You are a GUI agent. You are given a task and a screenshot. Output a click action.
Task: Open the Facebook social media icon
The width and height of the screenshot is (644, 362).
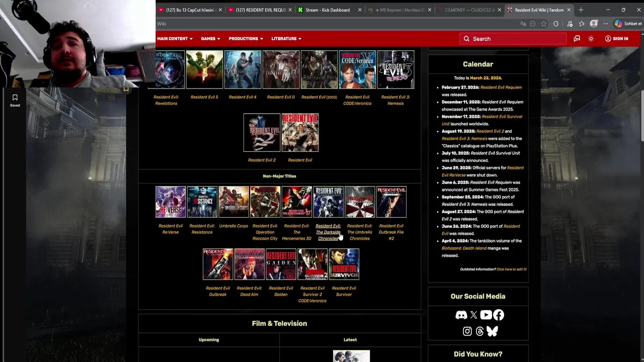(499, 315)
